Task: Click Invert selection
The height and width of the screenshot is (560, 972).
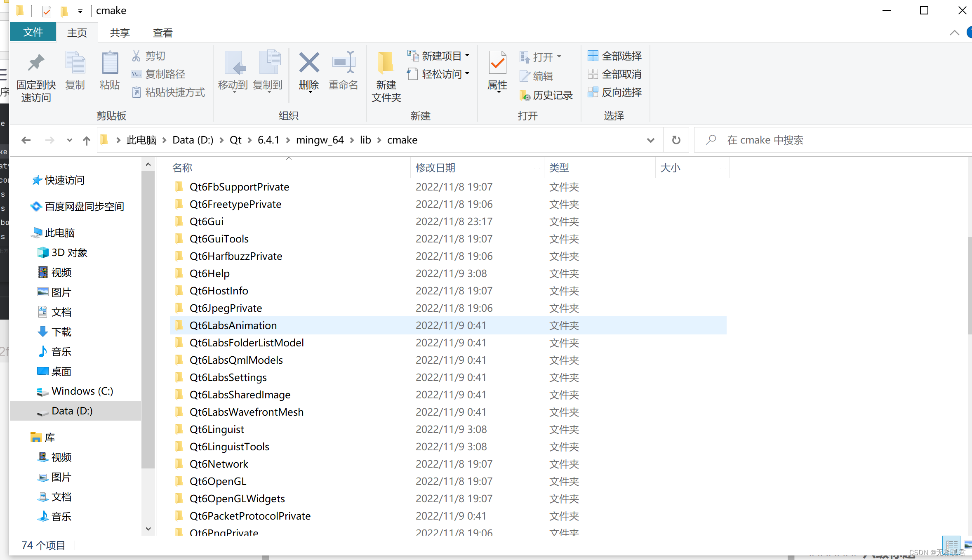Action: pos(615,92)
